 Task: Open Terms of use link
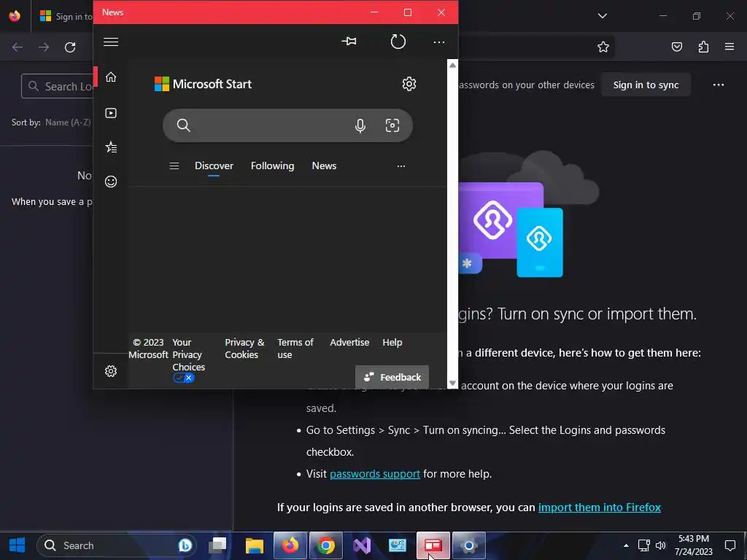(295, 349)
